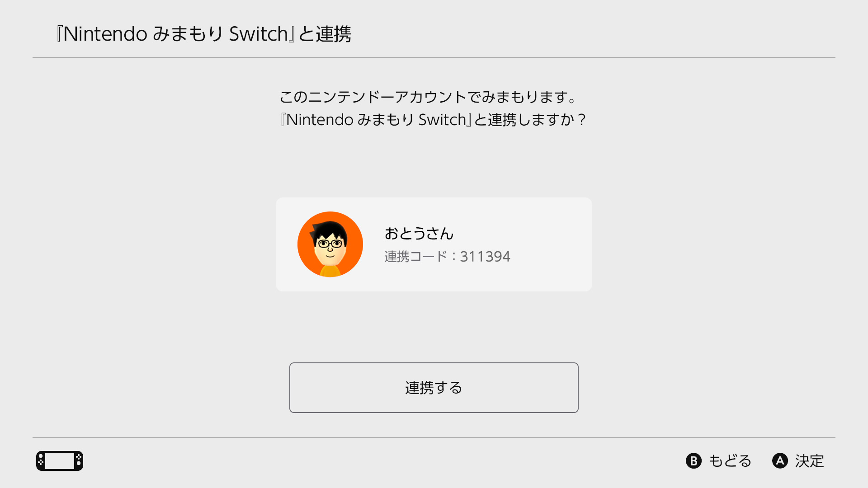Click the Mii's orange shirt

(330, 271)
